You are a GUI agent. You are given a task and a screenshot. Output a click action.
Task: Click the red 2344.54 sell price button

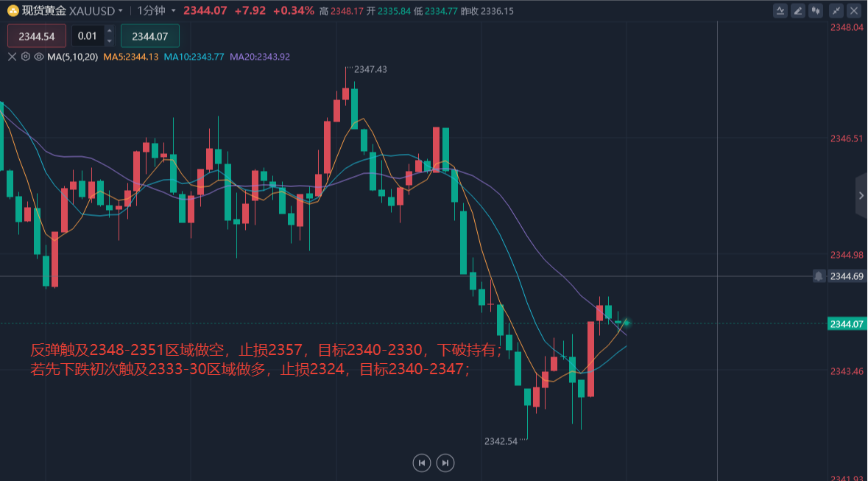37,36
